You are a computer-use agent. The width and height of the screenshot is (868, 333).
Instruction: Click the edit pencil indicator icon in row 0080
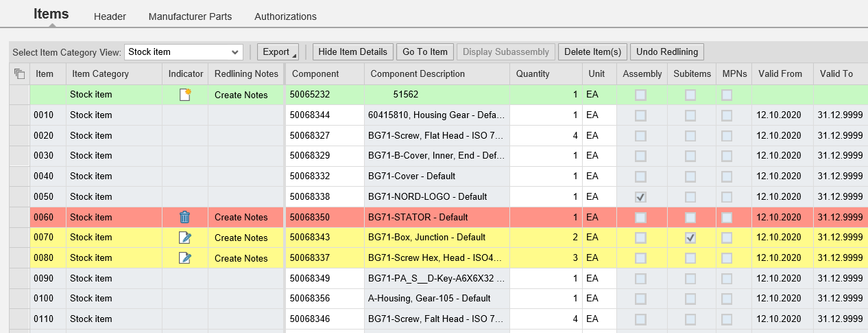pos(184,258)
